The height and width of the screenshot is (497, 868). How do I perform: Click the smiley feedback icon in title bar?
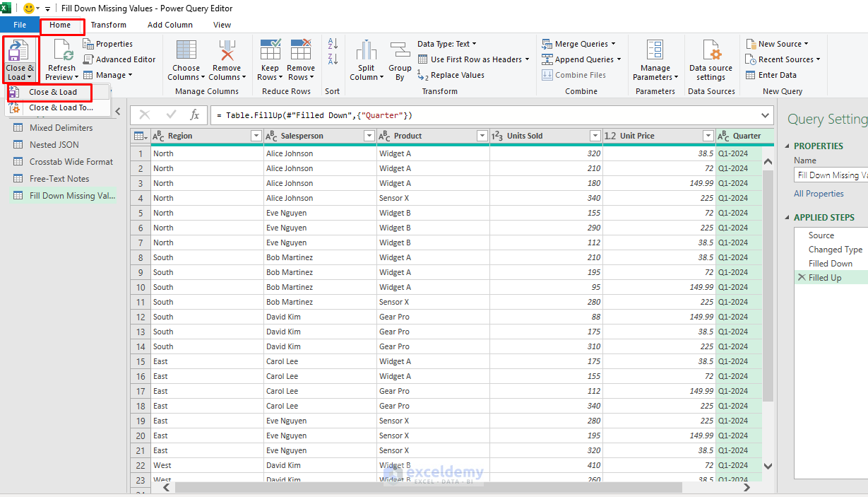(x=29, y=8)
